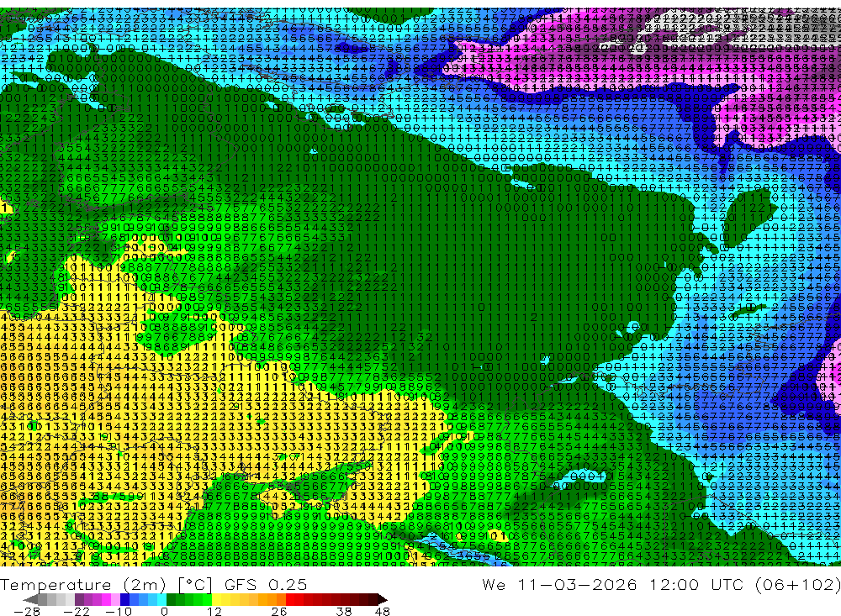Image resolution: width=841 pixels, height=616 pixels.
Task: Click the '(06+102)' forecast run label
Action: point(797,585)
